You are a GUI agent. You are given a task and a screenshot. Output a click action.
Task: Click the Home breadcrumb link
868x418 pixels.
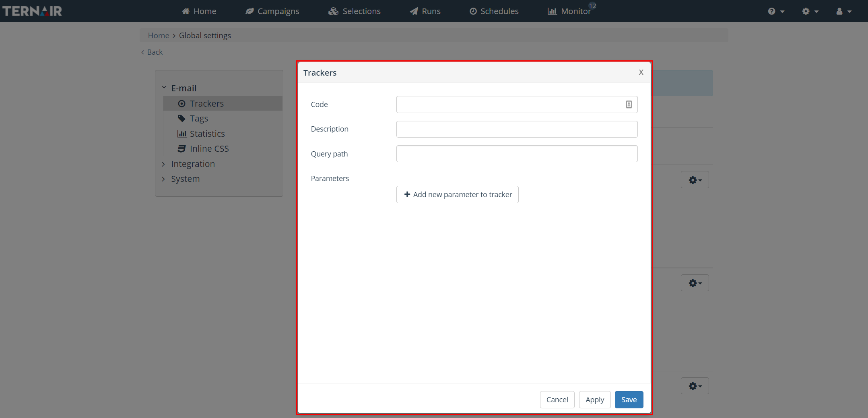(x=159, y=35)
